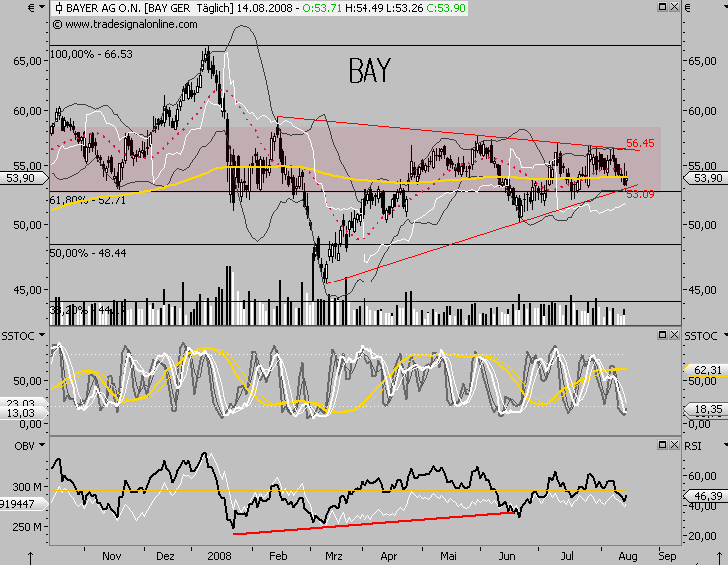728x565 pixels.
Task: Click the close value C:53.90
Action: pyautogui.click(x=446, y=8)
